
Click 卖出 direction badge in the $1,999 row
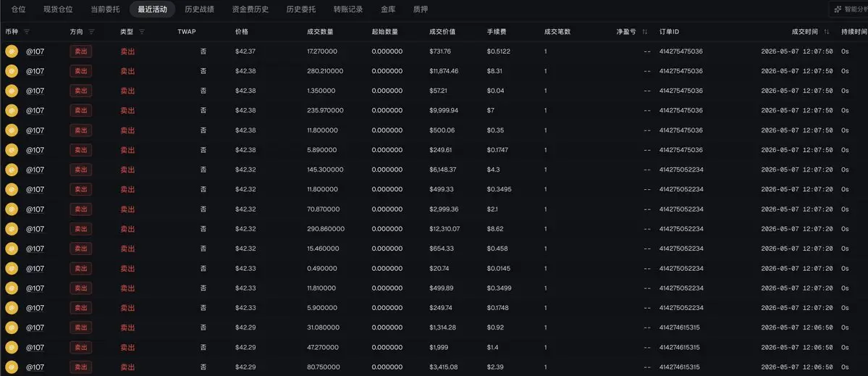pyautogui.click(x=81, y=347)
